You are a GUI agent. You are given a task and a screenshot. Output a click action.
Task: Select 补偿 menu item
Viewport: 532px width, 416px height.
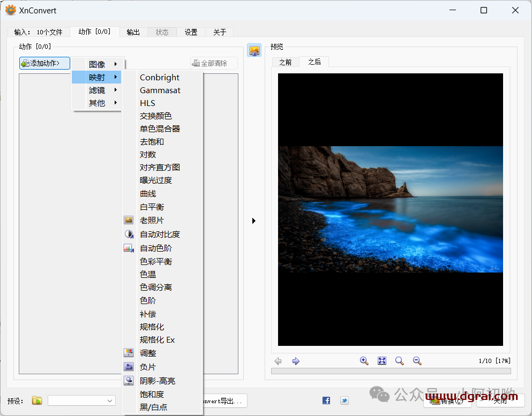tap(162, 314)
